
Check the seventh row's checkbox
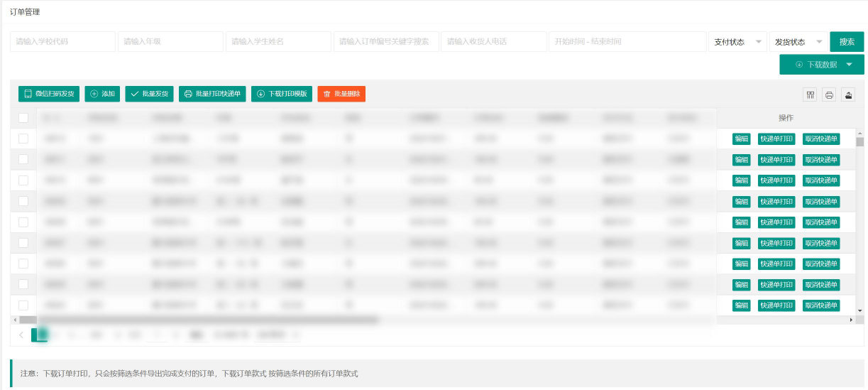click(x=23, y=264)
